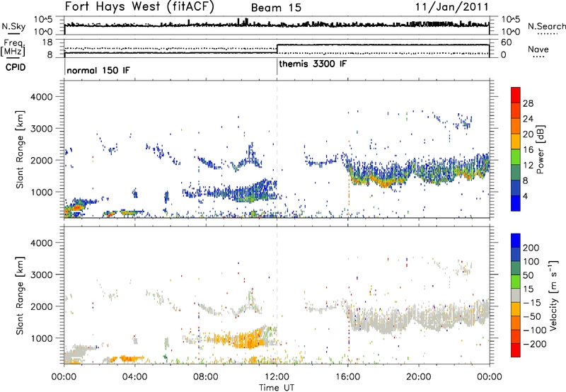566x392 pixels.
Task: Click the "Nave" legend label
Action: coord(538,49)
